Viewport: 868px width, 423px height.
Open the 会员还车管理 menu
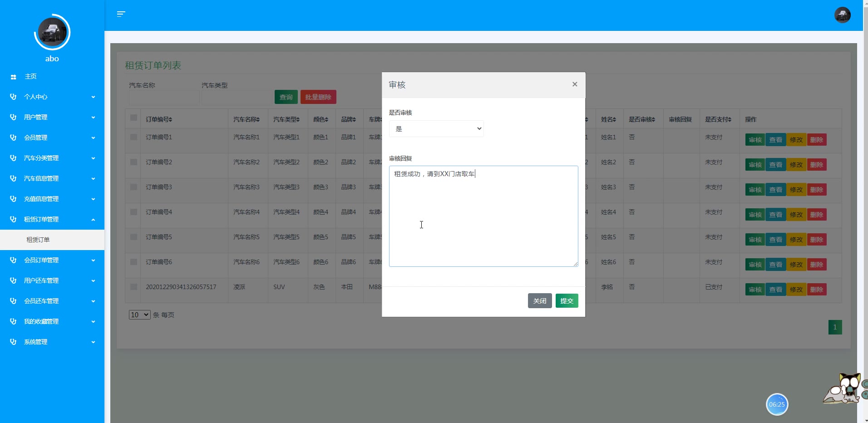click(52, 301)
